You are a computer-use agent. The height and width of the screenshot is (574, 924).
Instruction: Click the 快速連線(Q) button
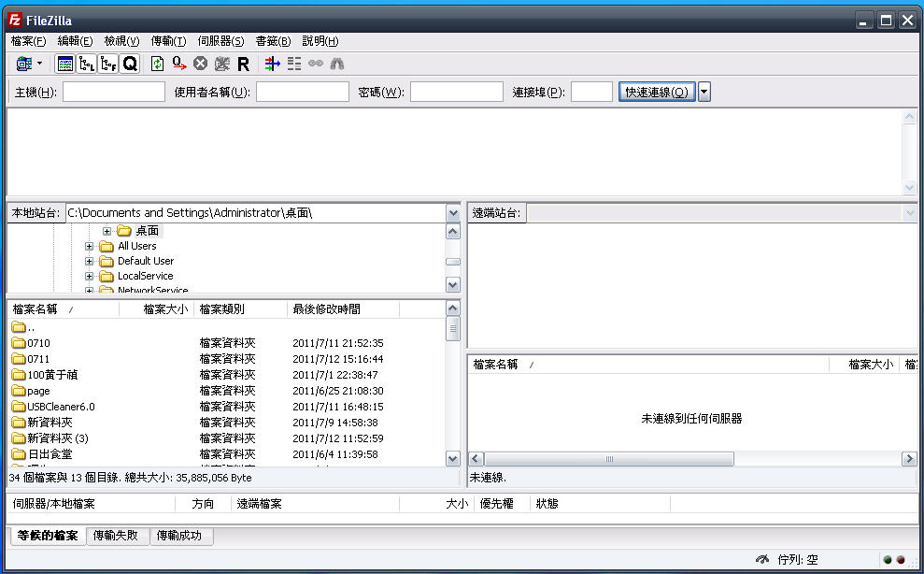657,92
